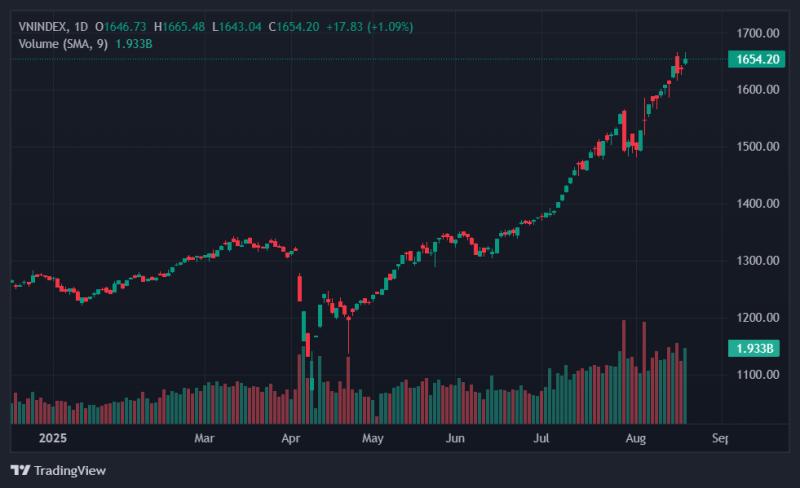Click the +17.83 (+1.09%) change value

click(x=370, y=27)
